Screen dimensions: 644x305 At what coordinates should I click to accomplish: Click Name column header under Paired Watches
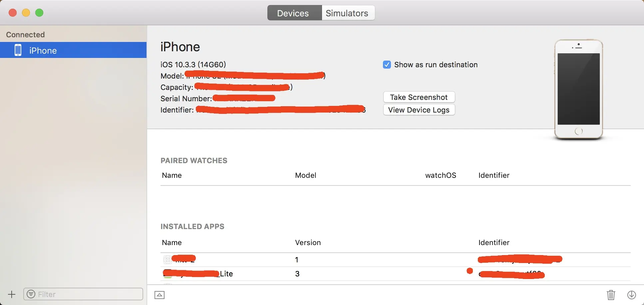[172, 175]
